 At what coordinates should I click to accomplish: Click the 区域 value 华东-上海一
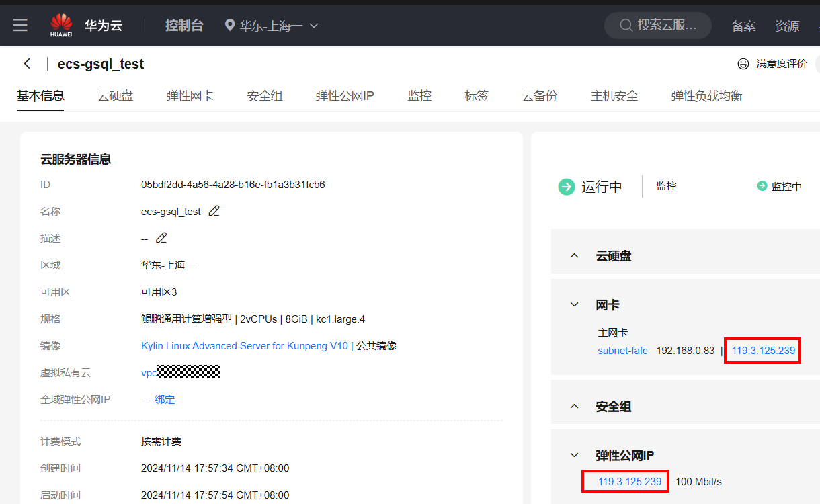click(x=168, y=265)
